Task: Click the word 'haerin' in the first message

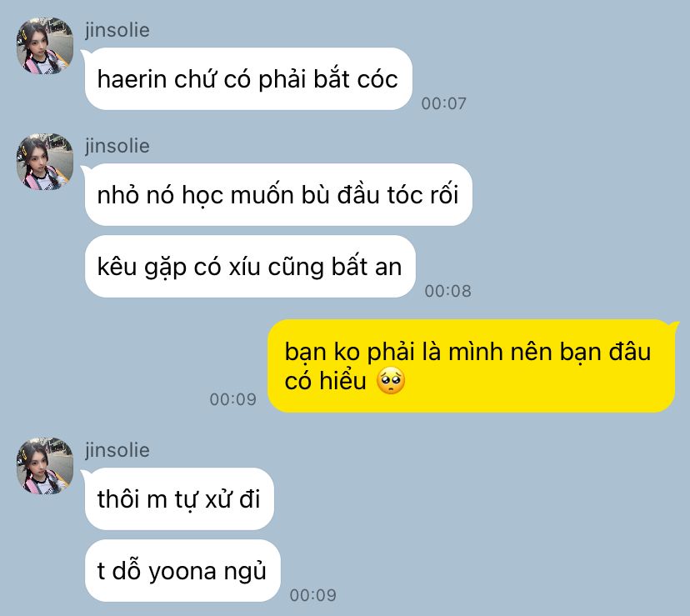Action: (132, 80)
